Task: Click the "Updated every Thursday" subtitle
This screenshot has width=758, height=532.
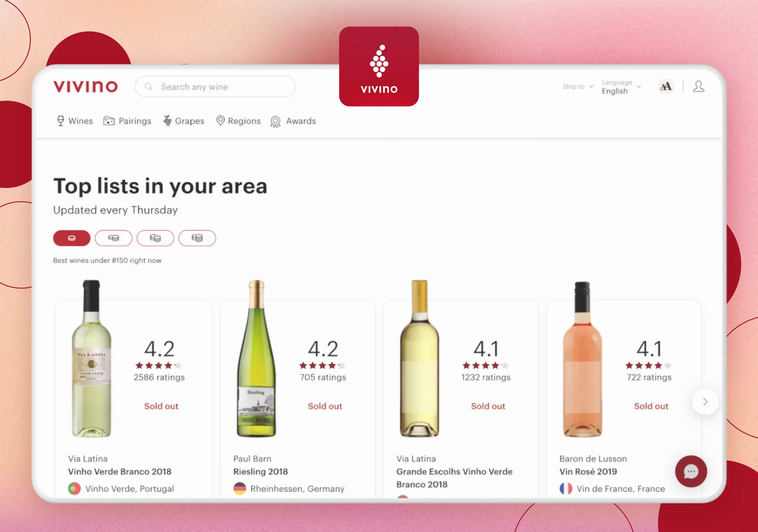Action: (x=115, y=210)
